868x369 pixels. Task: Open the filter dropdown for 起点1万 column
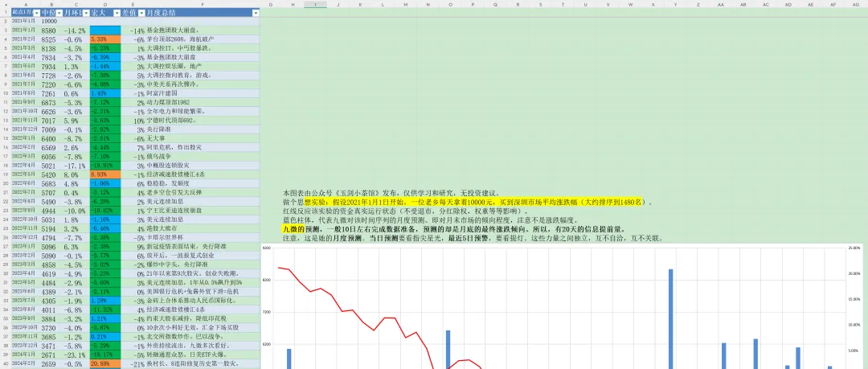[36, 12]
